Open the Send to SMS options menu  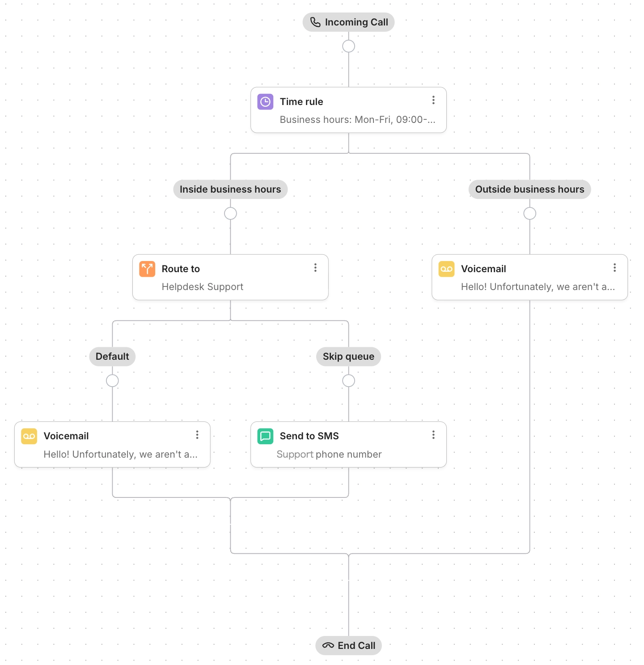click(433, 434)
